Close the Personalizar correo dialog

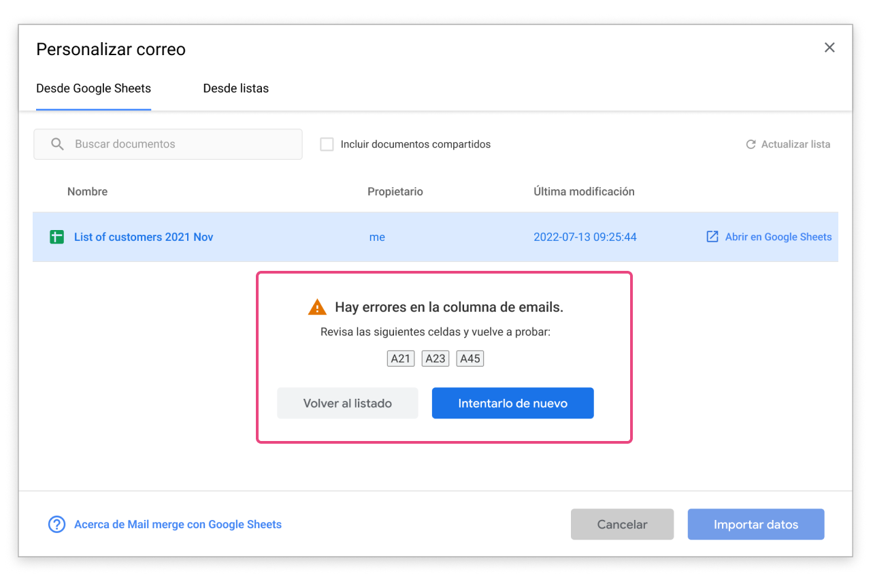point(829,48)
